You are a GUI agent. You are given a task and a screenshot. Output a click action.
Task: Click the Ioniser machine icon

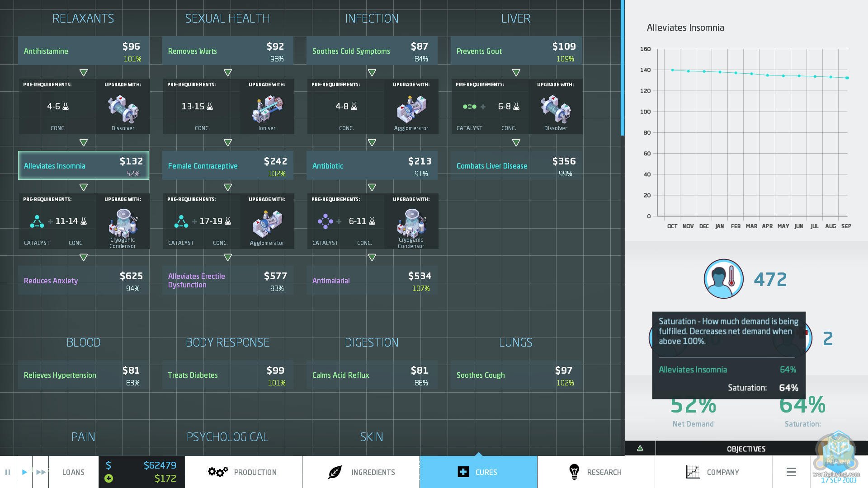point(267,108)
